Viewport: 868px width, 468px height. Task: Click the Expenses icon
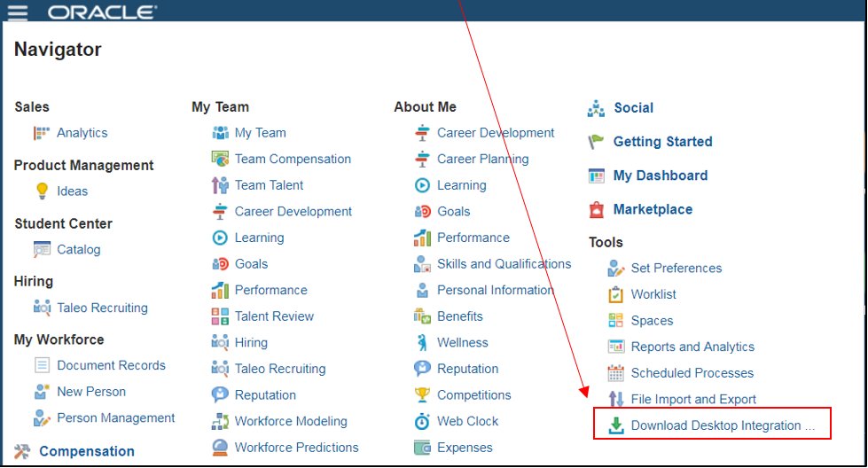[422, 447]
